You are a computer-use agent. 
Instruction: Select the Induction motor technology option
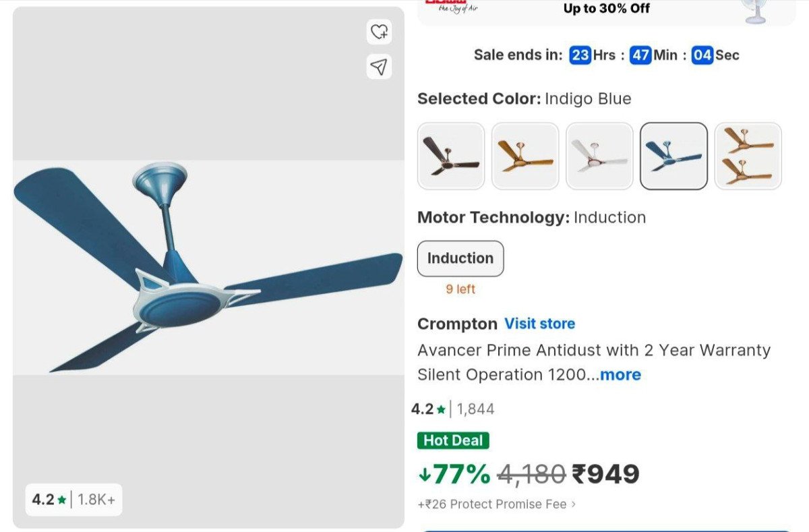tap(460, 258)
